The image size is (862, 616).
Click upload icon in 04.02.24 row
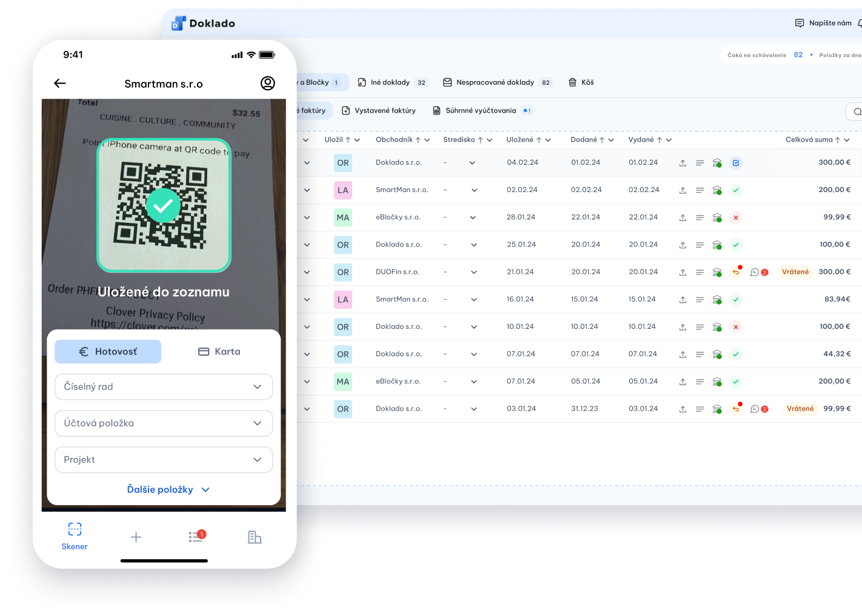pyautogui.click(x=683, y=163)
